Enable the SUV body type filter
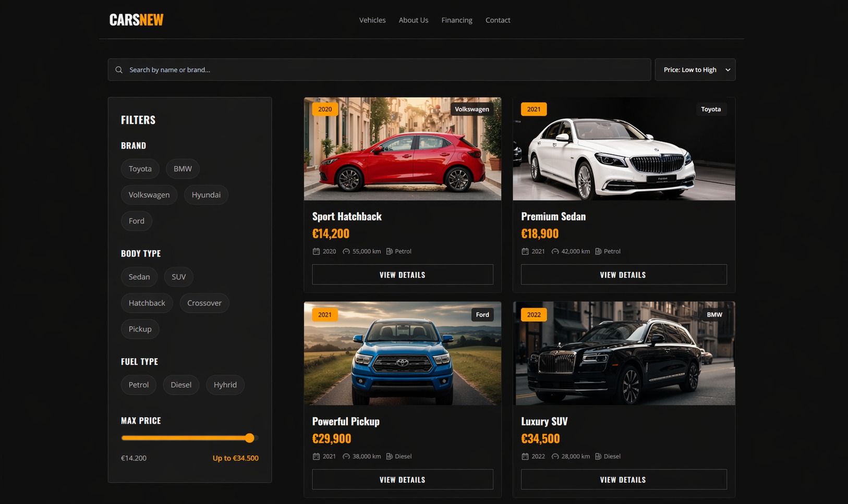 coord(178,277)
